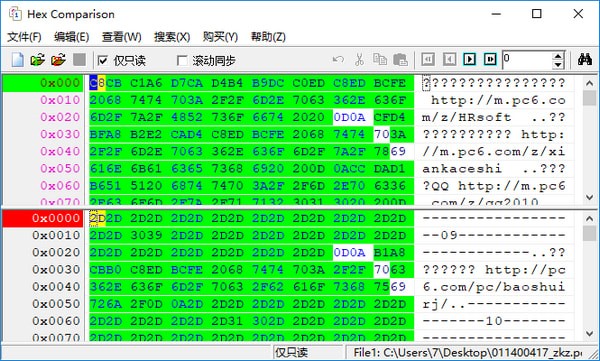600x361 pixels.
Task: Increase the offset value with up stepper
Action: coord(558,56)
